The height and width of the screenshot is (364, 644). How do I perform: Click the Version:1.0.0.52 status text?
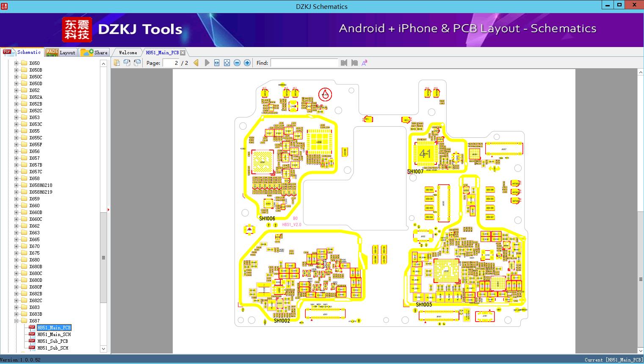[20, 360]
